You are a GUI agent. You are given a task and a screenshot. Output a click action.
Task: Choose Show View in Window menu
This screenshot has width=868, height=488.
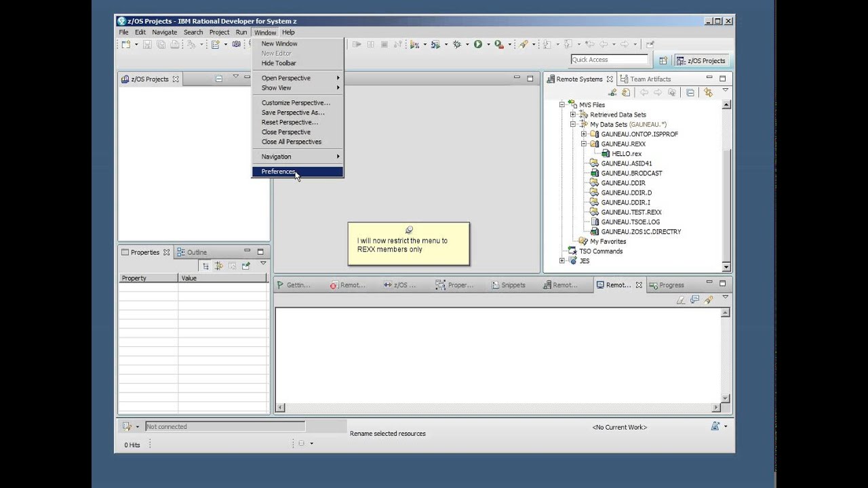click(298, 87)
